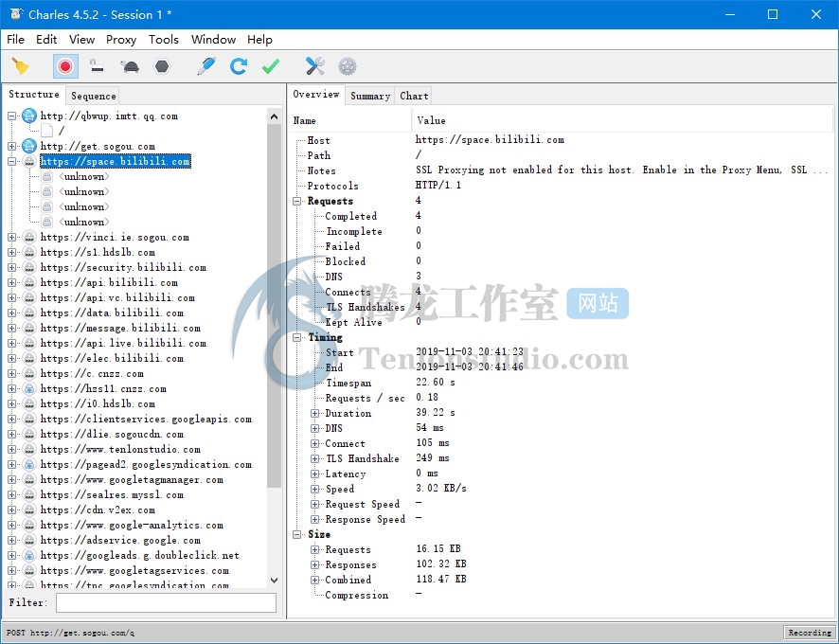
Task: Open the Proxy menu
Action: pos(121,40)
